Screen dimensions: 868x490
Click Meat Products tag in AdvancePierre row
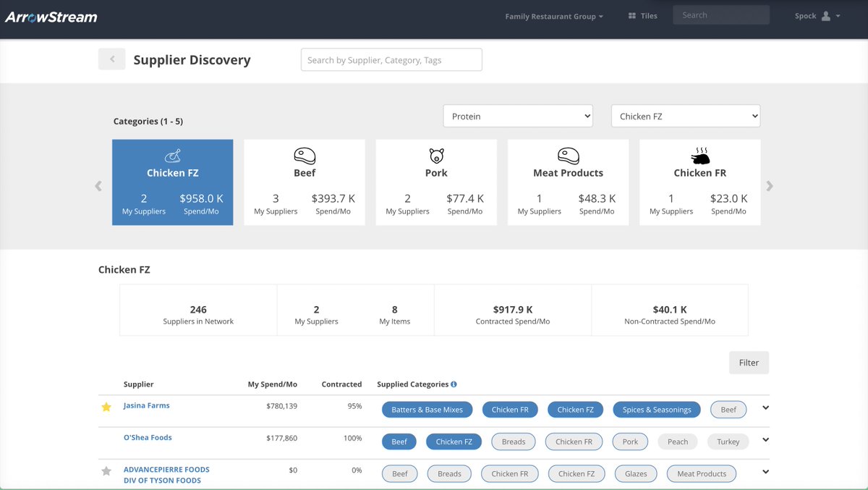(702, 474)
